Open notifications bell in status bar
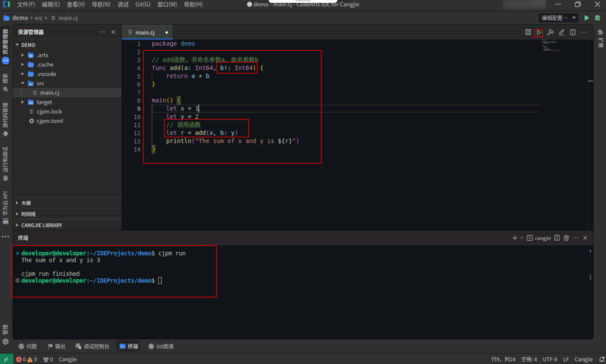 pyautogui.click(x=602, y=359)
